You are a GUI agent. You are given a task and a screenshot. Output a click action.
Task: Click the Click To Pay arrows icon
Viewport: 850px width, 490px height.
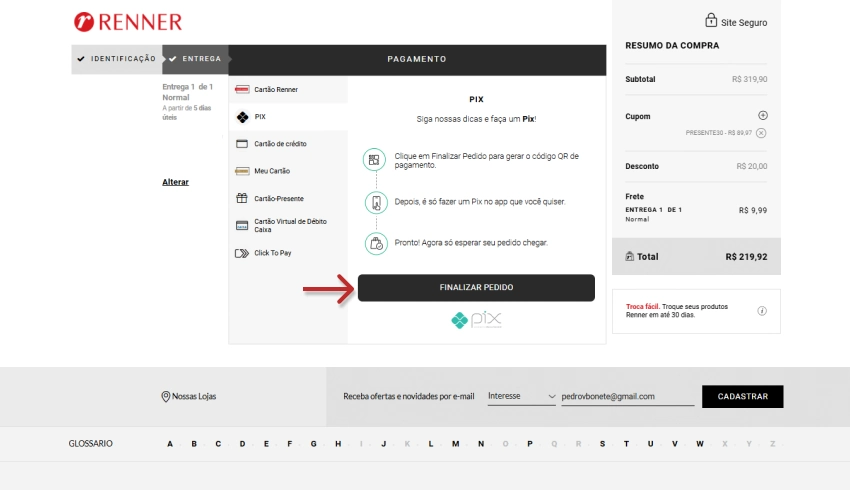(242, 253)
